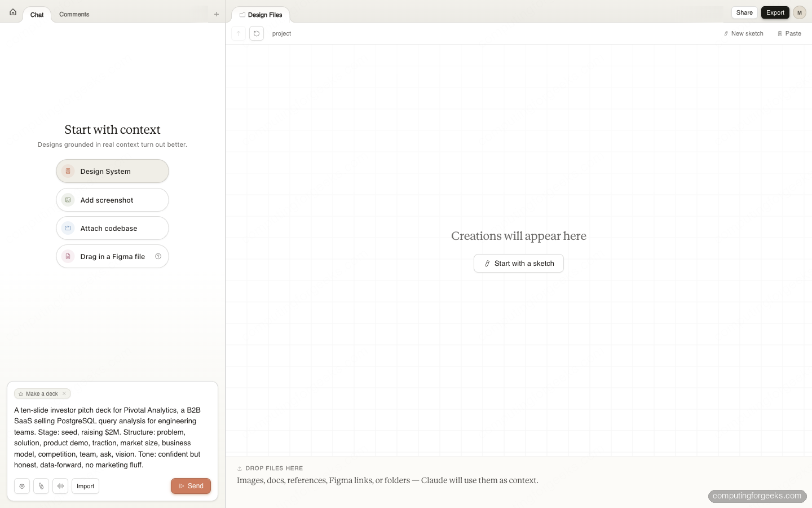Viewport: 812px width, 508px height.
Task: Select the voice dictation icon
Action: pyautogui.click(x=60, y=486)
